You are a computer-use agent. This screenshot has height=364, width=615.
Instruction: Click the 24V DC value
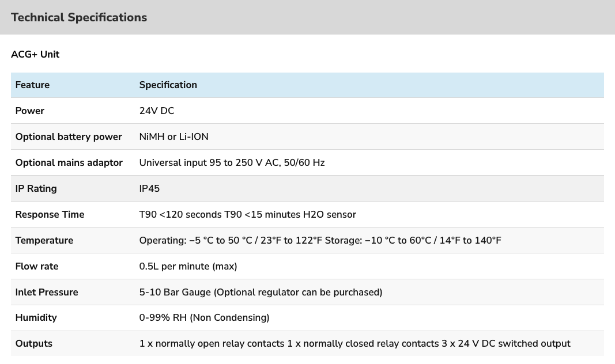[157, 111]
